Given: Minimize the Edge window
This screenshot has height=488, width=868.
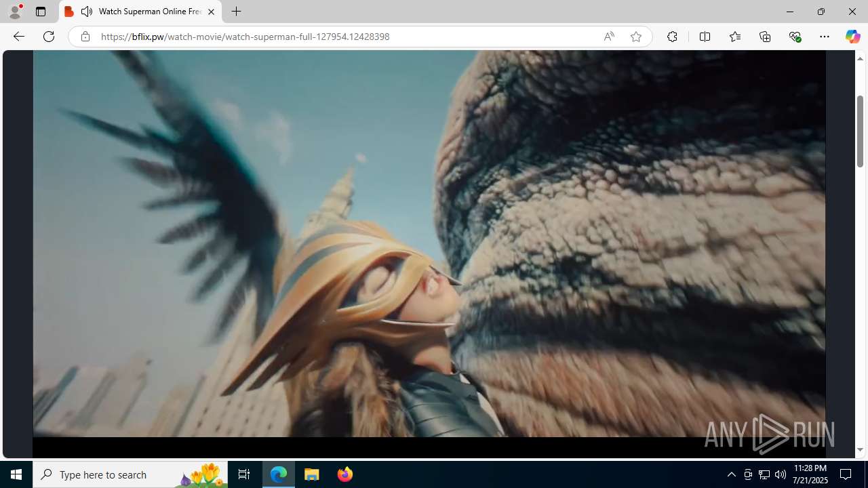Looking at the screenshot, I should click(x=789, y=12).
